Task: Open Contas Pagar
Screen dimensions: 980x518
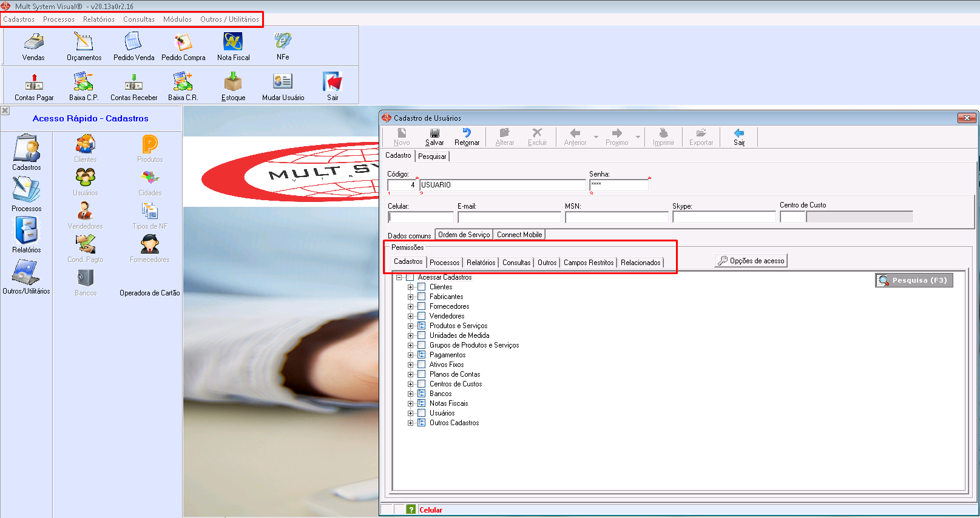Action: tap(34, 86)
